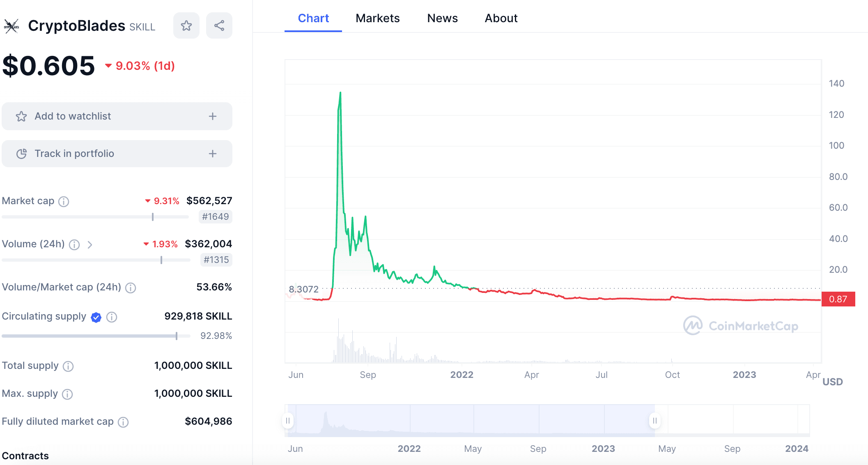Viewport: 868px width, 465px height.
Task: Click the CryptoBlades logo icon
Action: [11, 26]
